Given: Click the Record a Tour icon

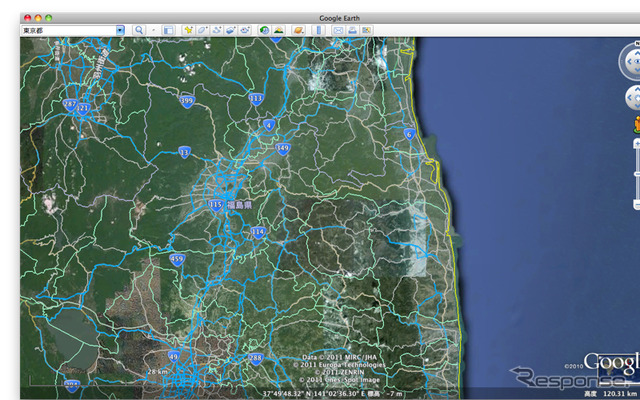Looking at the screenshot, I should 245,30.
